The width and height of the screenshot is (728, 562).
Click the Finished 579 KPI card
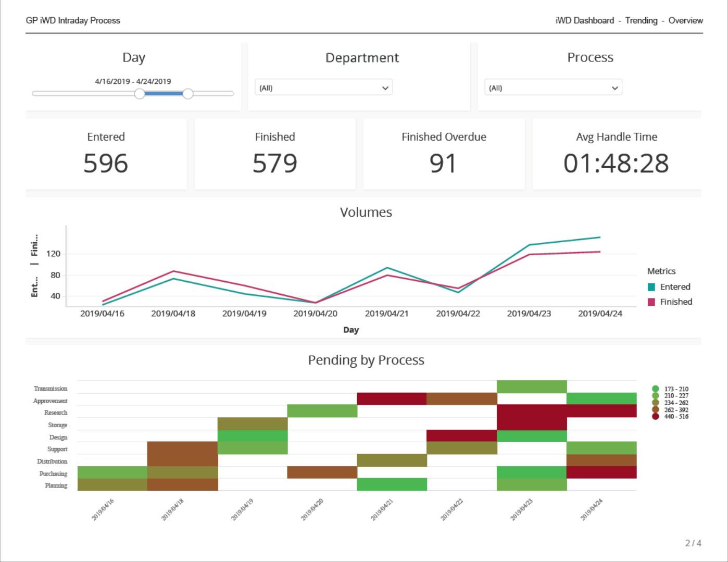[x=275, y=155]
